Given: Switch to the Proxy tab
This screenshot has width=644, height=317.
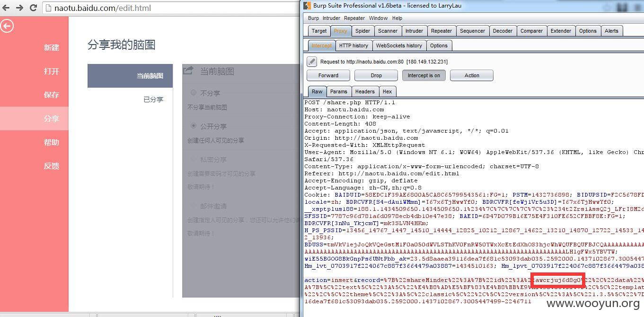Looking at the screenshot, I should (x=340, y=31).
